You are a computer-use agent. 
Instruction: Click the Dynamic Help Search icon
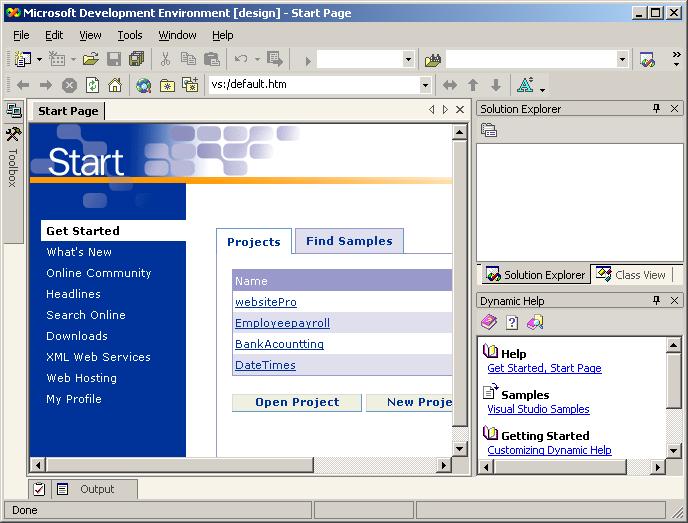tap(535, 322)
